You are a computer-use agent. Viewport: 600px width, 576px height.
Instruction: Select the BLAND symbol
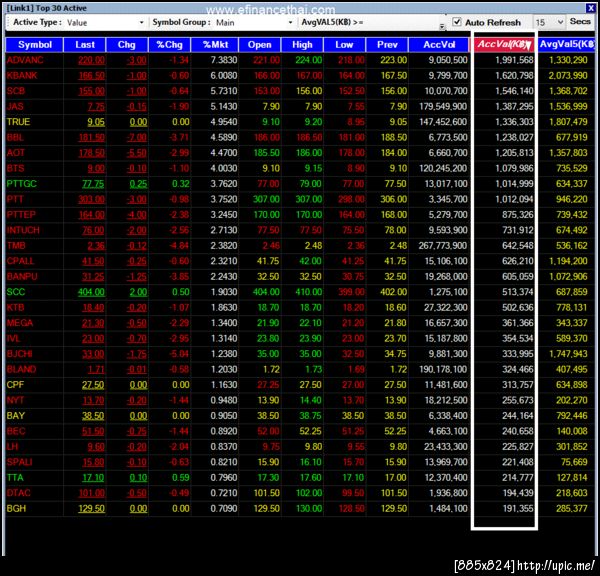coord(21,369)
